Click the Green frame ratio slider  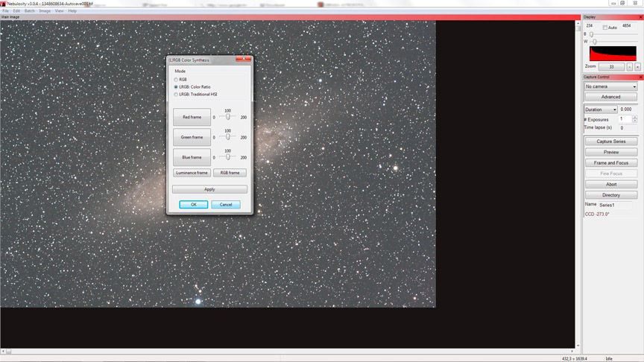coord(227,137)
